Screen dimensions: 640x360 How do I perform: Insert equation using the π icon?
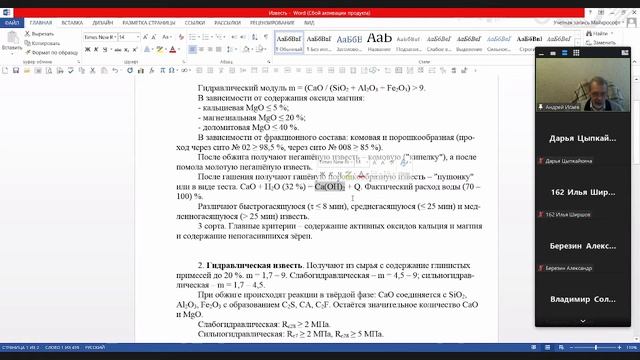click(x=162, y=70)
